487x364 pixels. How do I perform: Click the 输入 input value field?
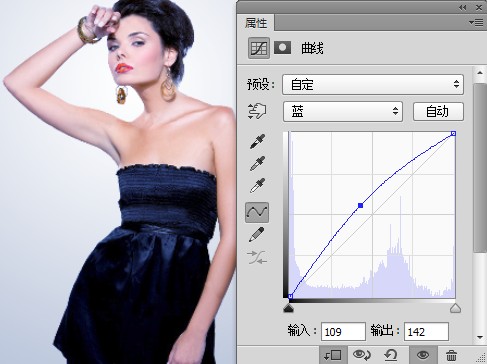[343, 332]
